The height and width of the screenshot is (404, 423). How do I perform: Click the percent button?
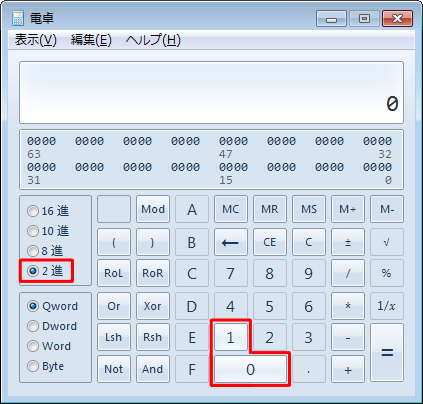(387, 273)
